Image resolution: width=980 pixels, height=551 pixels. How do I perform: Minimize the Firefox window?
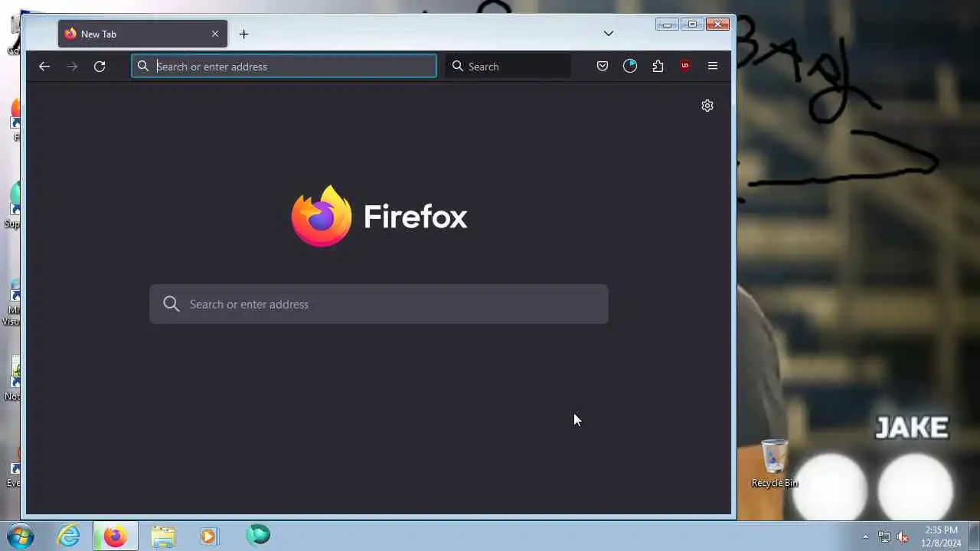(667, 24)
